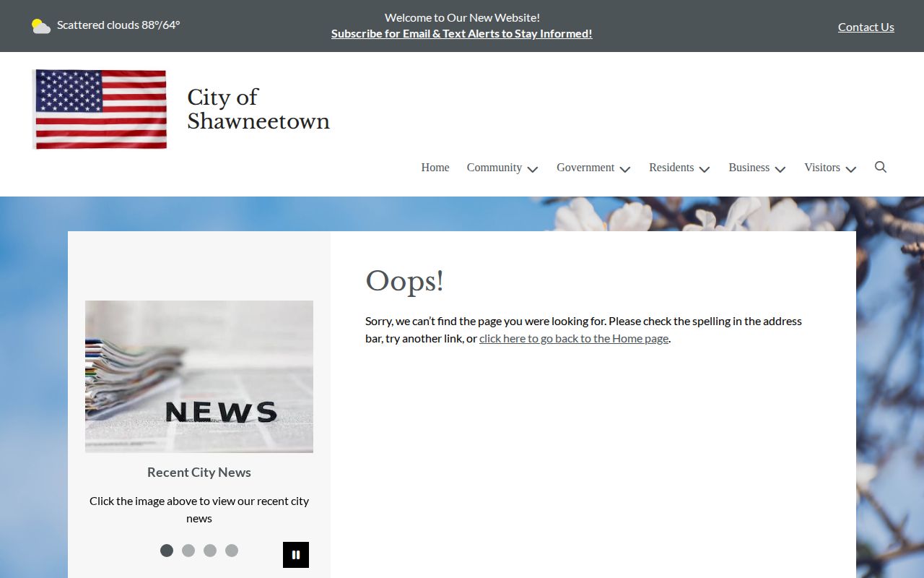Screen dimensions: 924x578
Task: Open the Visitors menu label
Action: click(x=822, y=168)
